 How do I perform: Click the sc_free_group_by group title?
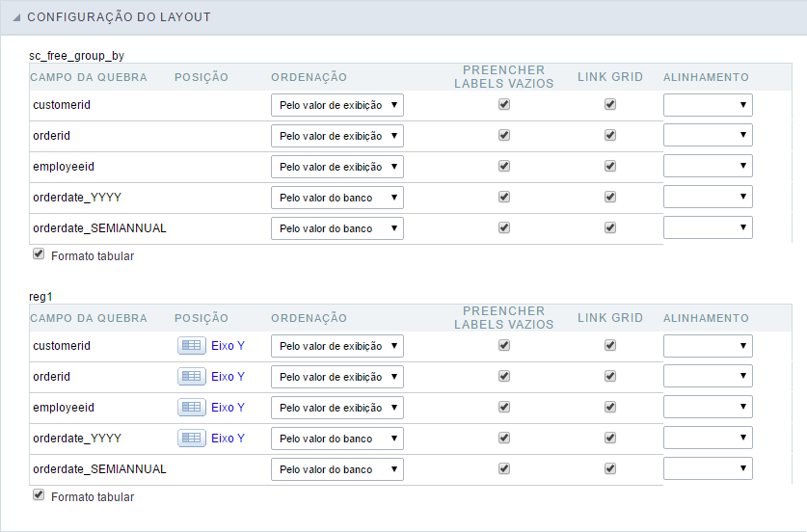[x=76, y=56]
